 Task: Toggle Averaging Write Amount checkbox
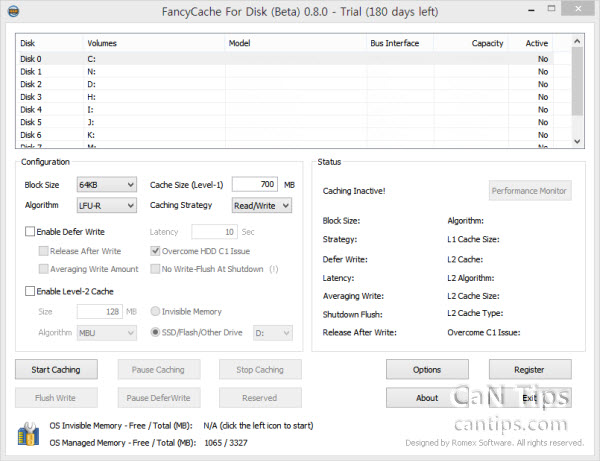pyautogui.click(x=43, y=269)
